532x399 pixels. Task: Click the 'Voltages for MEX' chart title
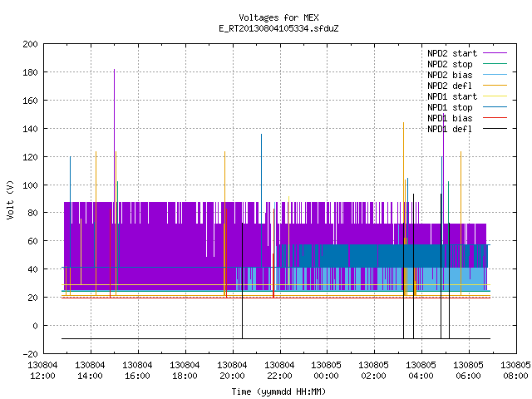[x=278, y=17]
